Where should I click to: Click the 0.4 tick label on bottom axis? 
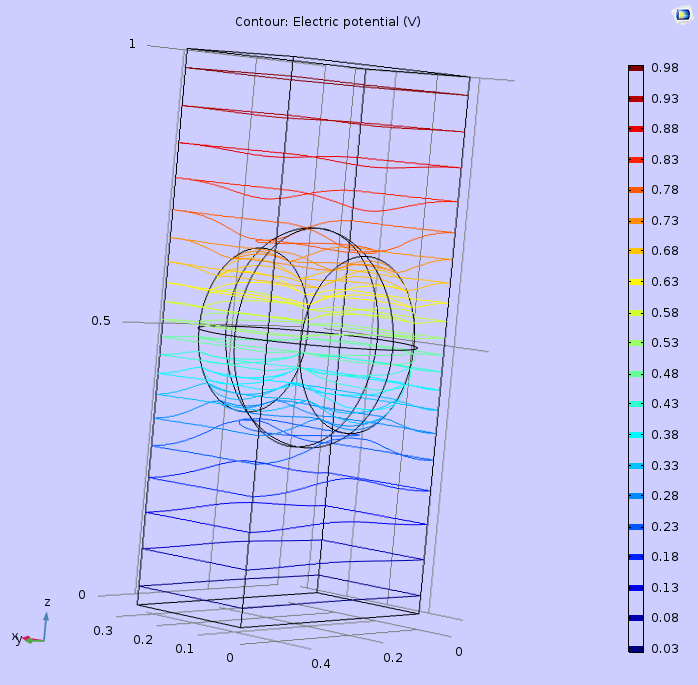click(x=320, y=664)
